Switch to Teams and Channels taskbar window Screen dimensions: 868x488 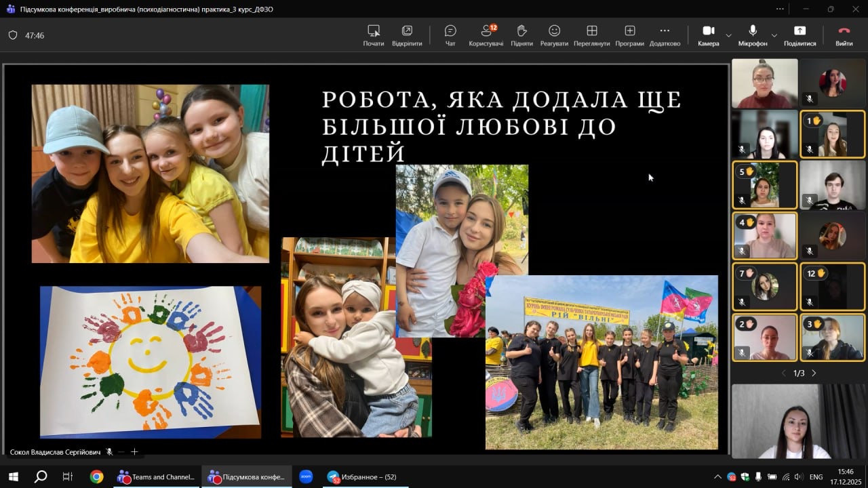tap(157, 477)
